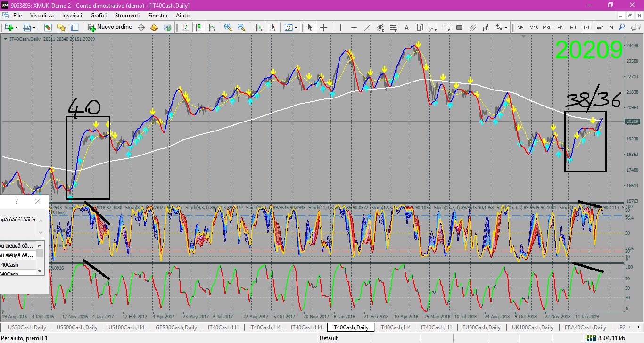Open the Grafici menu

[x=99, y=16]
